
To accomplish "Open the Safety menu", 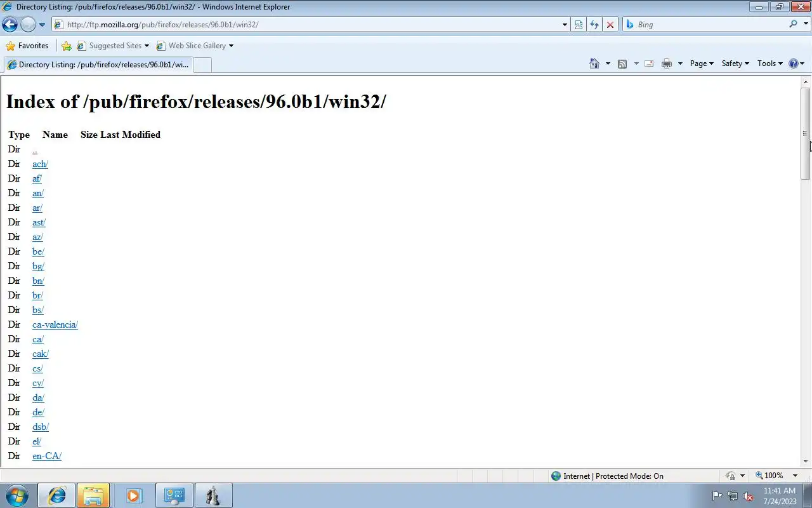I will 735,63.
